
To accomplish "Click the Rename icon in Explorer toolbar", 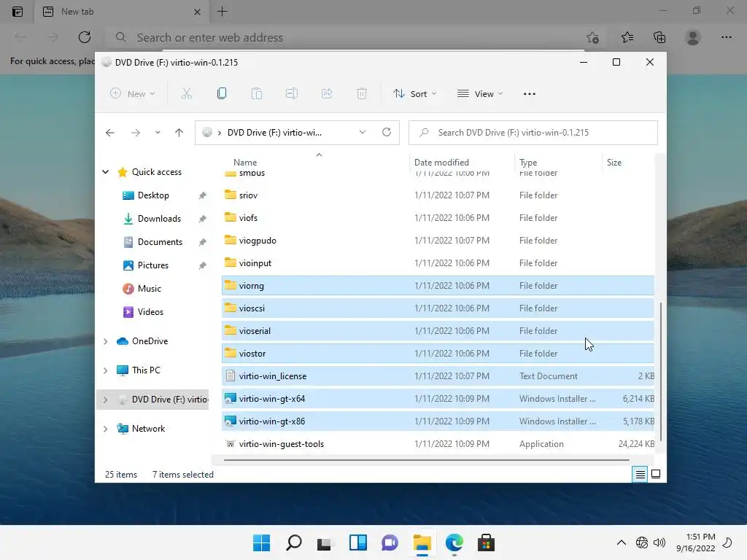I will tap(292, 94).
